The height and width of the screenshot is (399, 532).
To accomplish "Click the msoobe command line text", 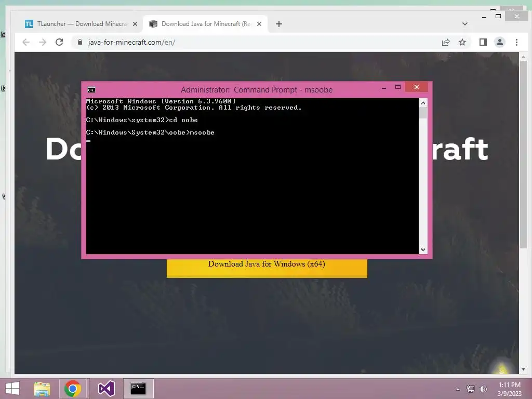I will pyautogui.click(x=150, y=132).
